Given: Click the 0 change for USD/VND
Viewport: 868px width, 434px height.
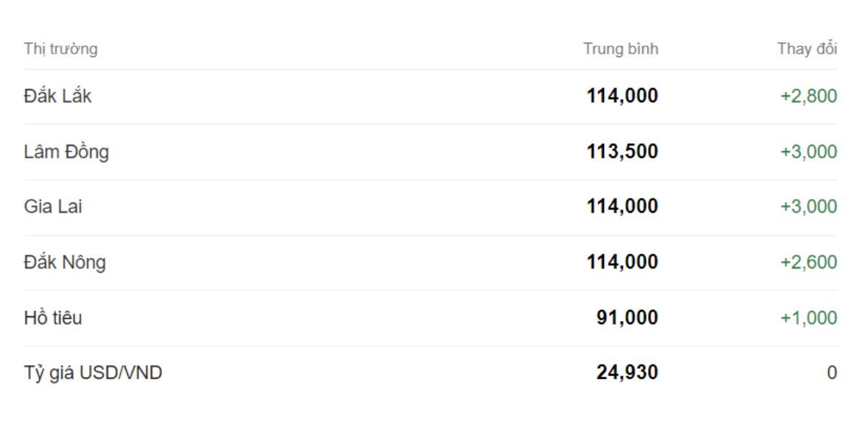Looking at the screenshot, I should point(832,373).
